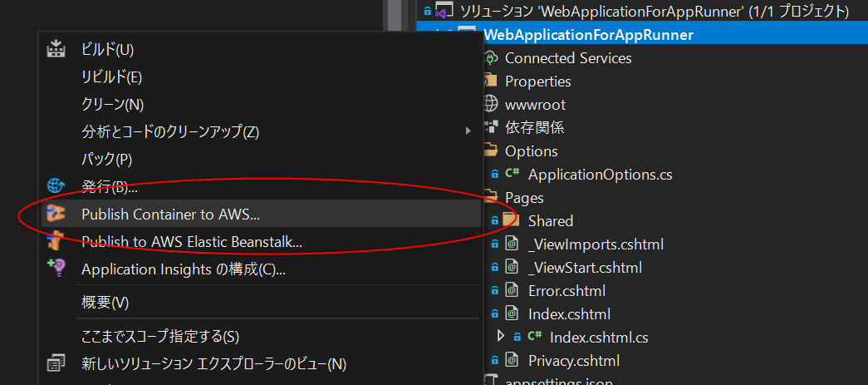Select 依存関係 node
The image size is (868, 385).
534,127
